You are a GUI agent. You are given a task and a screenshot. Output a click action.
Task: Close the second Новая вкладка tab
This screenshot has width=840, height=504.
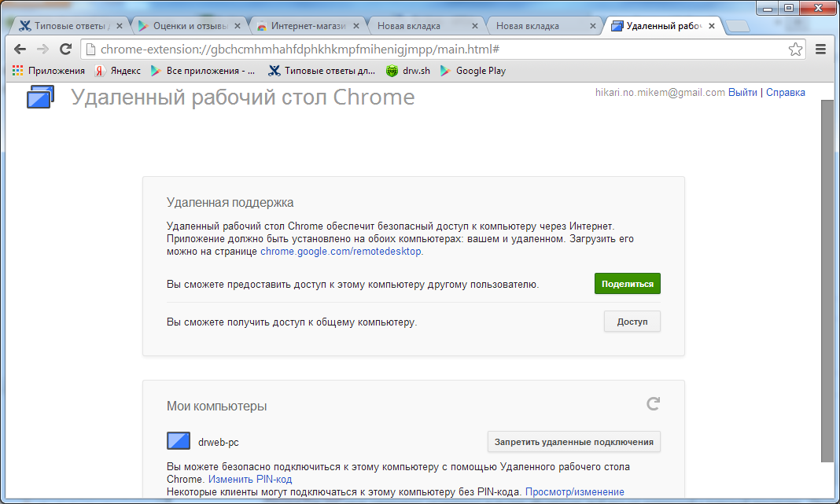coord(593,26)
